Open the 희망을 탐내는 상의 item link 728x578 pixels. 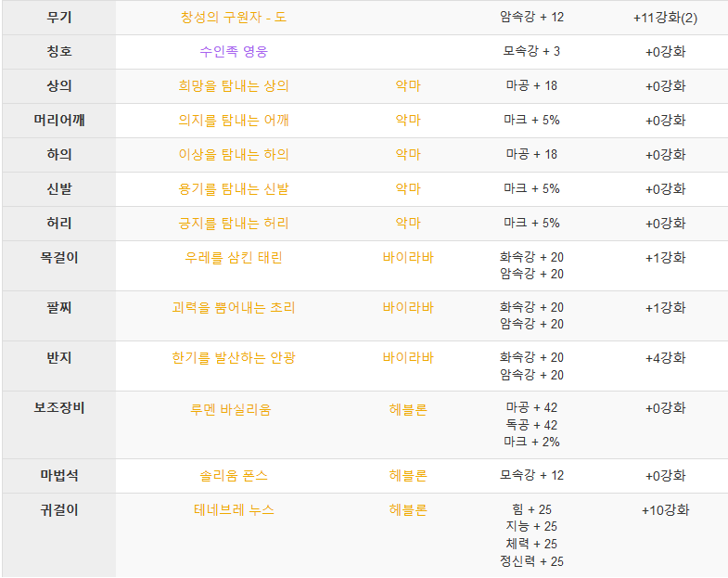coord(234,86)
